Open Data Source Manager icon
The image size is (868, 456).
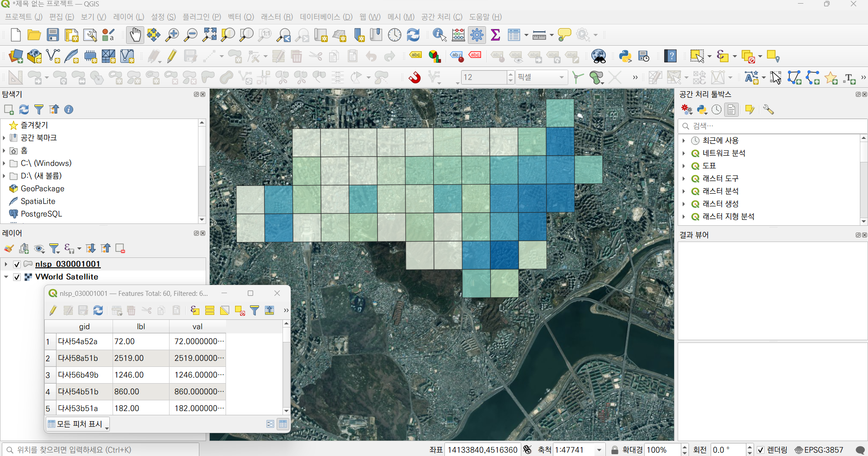pos(16,56)
